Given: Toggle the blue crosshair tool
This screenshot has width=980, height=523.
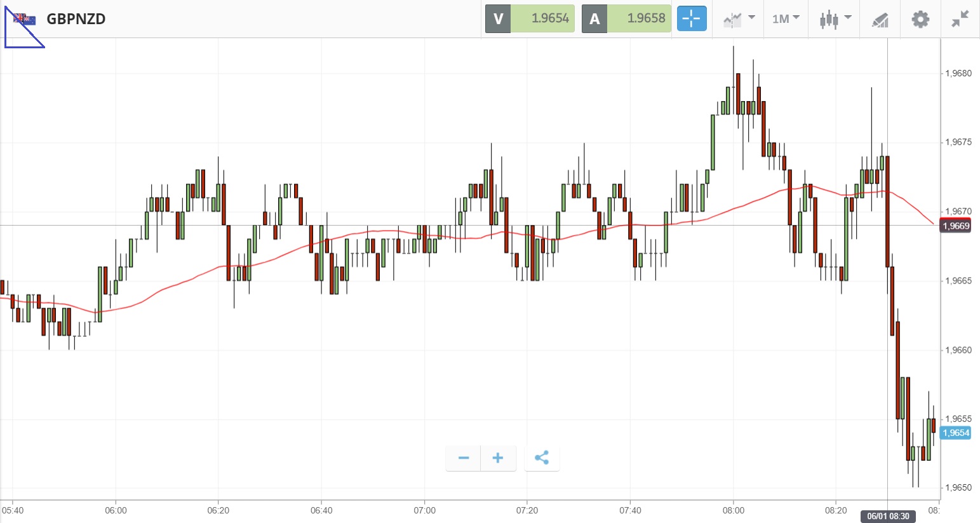Looking at the screenshot, I should (692, 18).
